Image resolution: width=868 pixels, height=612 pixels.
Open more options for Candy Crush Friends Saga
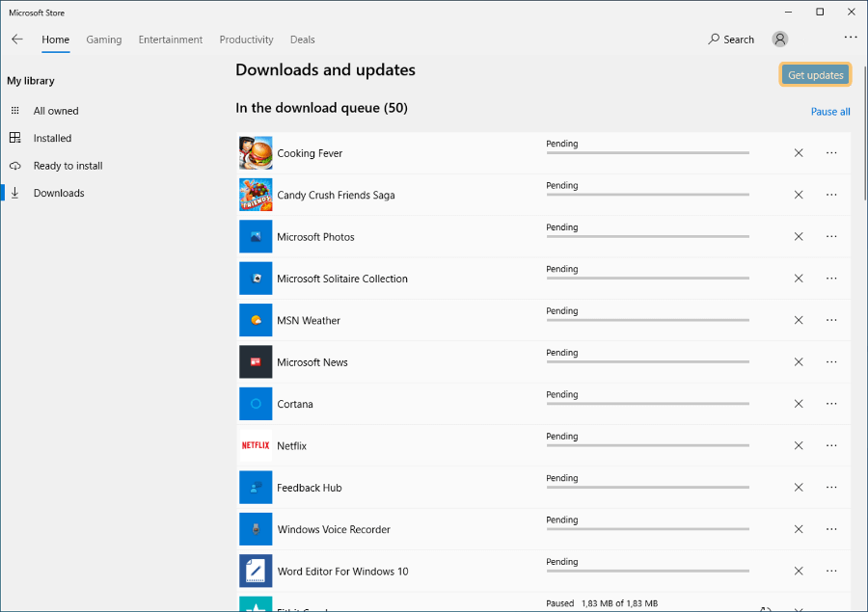pos(831,195)
